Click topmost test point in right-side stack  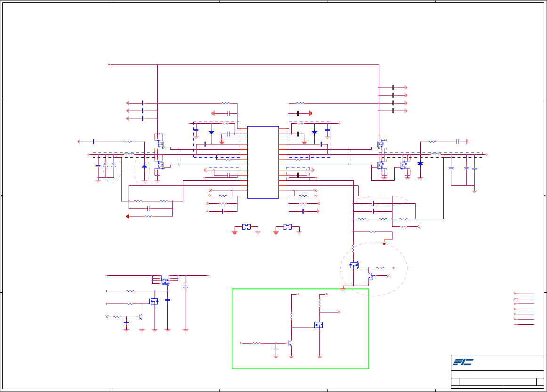[515, 294]
